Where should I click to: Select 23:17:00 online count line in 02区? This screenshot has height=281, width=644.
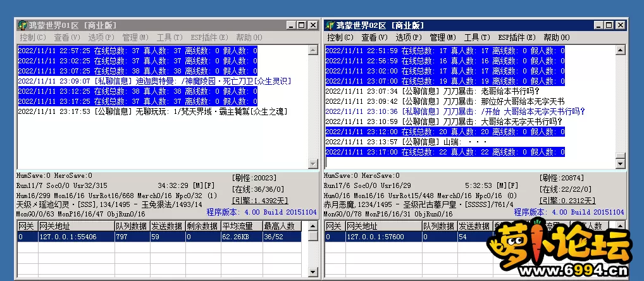(x=445, y=152)
